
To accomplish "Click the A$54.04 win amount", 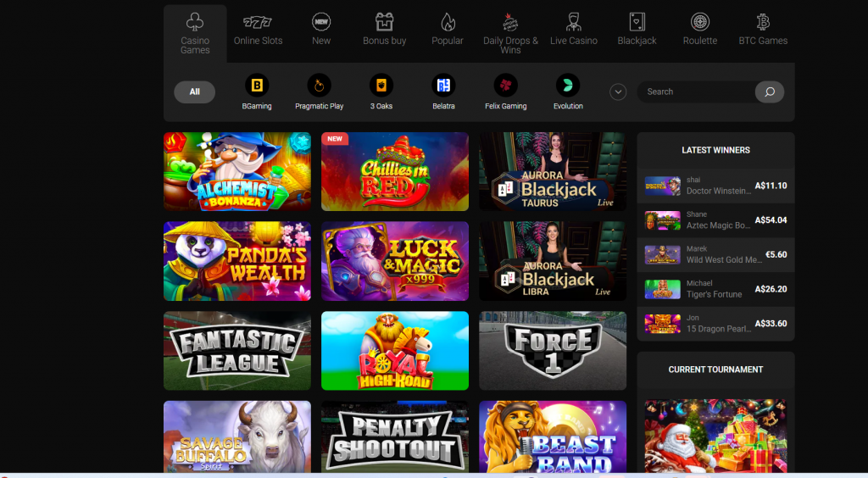I will (x=771, y=220).
